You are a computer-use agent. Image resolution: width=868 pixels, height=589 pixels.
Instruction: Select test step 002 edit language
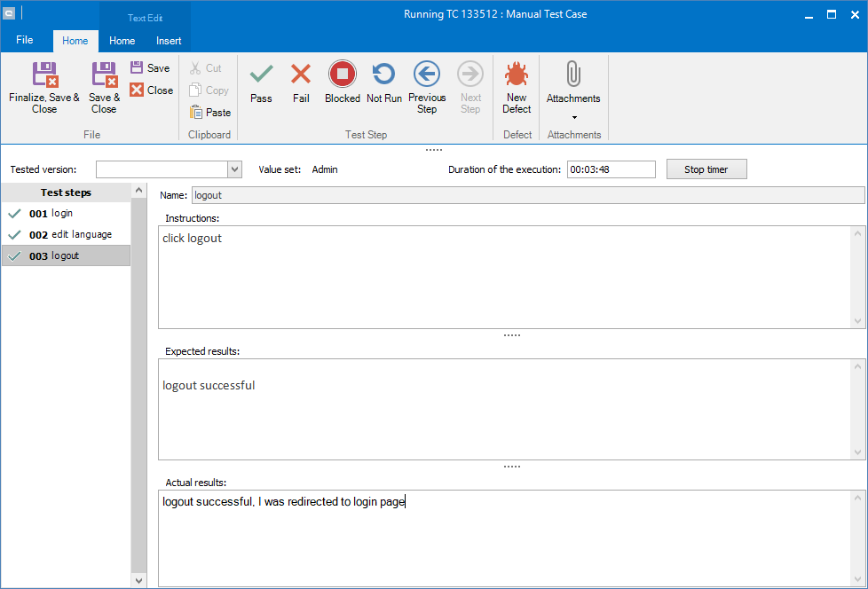point(71,235)
